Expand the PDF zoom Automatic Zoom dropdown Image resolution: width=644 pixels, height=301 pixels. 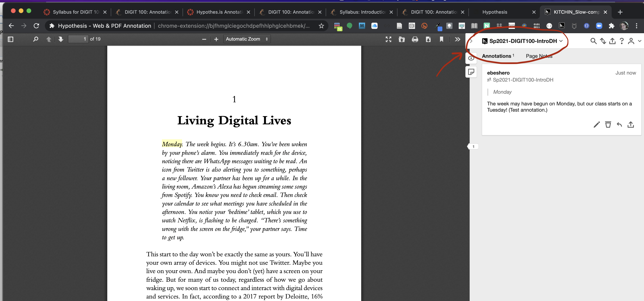(x=247, y=39)
